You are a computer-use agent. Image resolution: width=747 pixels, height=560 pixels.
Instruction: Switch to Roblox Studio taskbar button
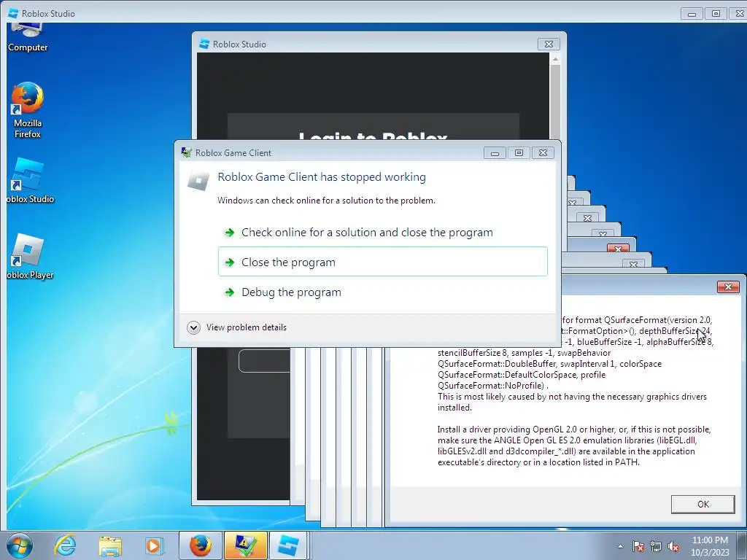coord(288,545)
